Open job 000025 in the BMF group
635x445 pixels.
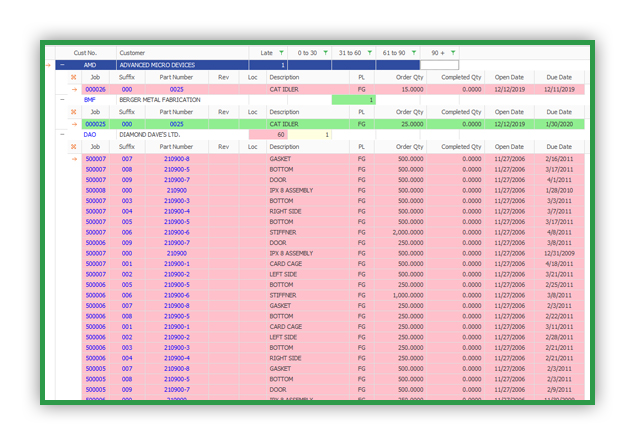click(95, 123)
